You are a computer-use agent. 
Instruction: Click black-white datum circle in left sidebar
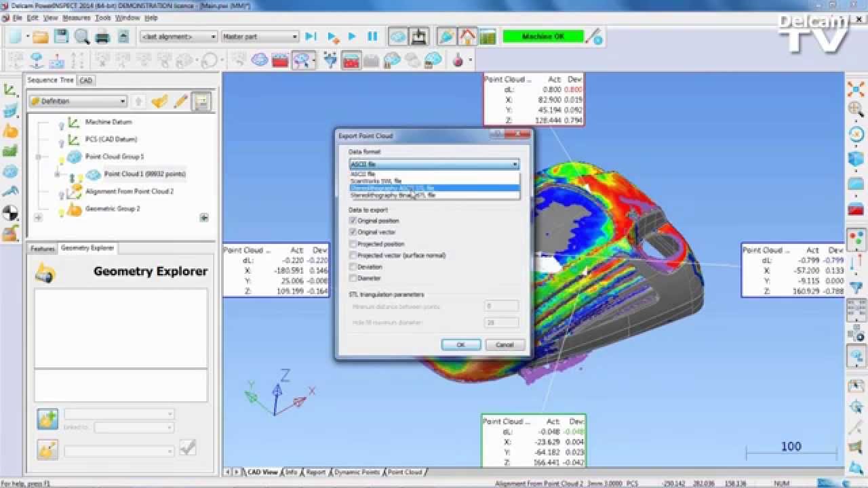pyautogui.click(x=10, y=214)
